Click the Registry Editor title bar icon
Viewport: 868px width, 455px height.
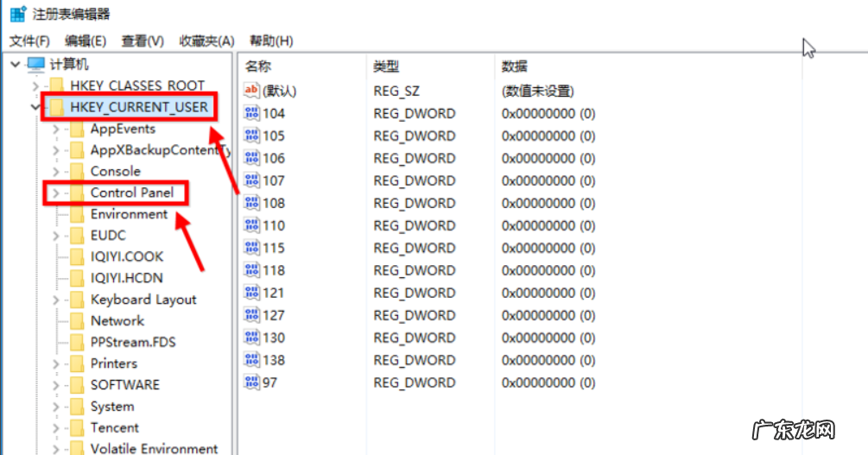click(18, 14)
